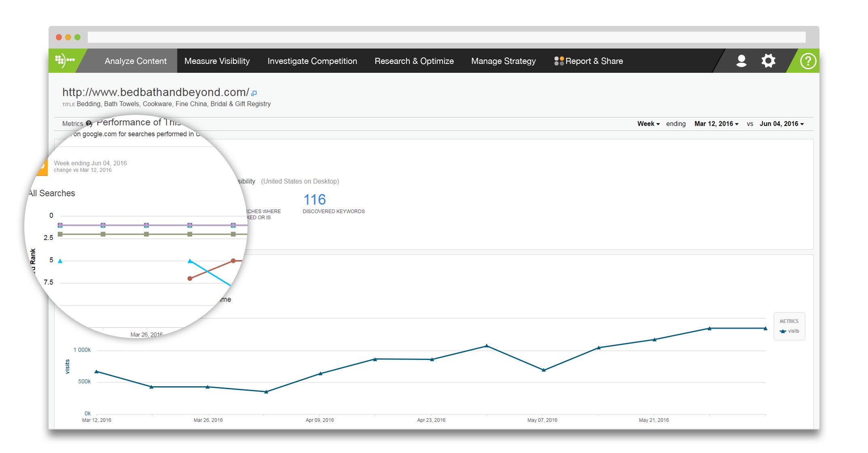Image resolution: width=868 pixels, height=453 pixels.
Task: Click the green logo home icon
Action: (65, 61)
